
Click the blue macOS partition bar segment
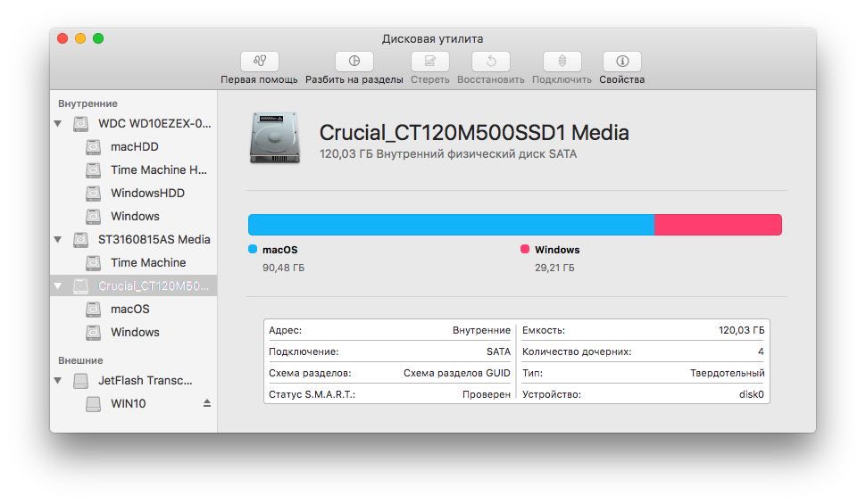451,225
